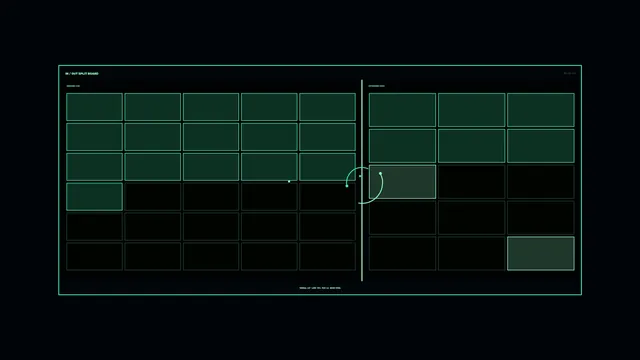Click the first lit cell in the right grid's second row
The height and width of the screenshot is (360, 640).
(x=402, y=146)
